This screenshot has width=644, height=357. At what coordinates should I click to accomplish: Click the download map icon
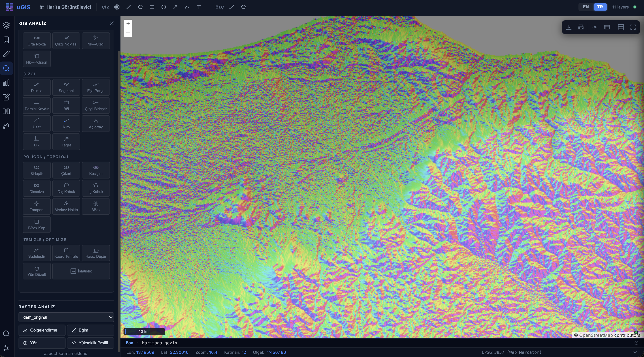(x=569, y=27)
